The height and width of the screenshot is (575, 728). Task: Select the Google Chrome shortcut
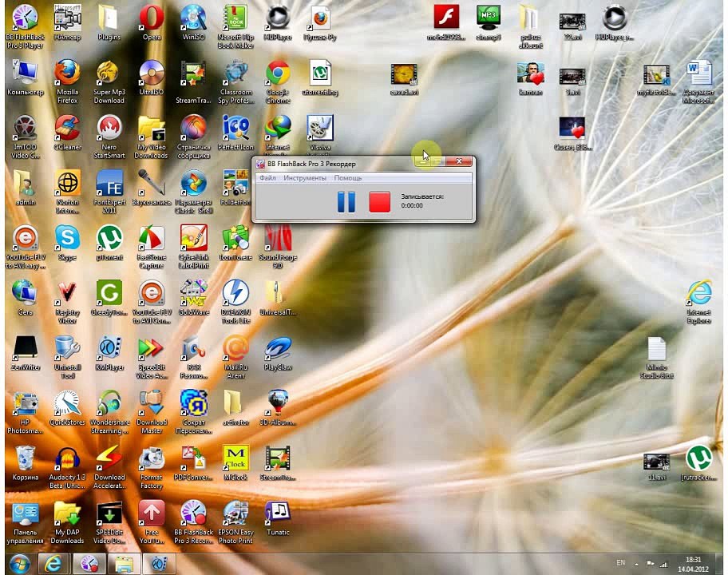(278, 81)
